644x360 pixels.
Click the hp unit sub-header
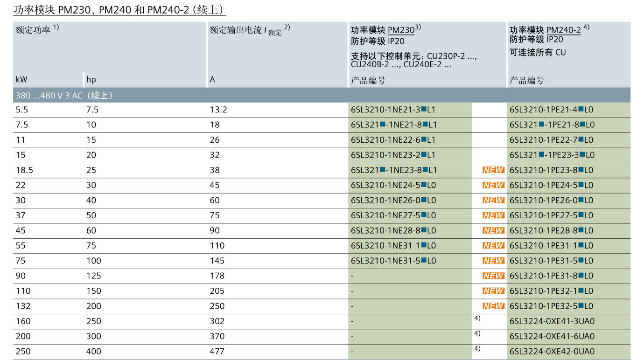(91, 79)
